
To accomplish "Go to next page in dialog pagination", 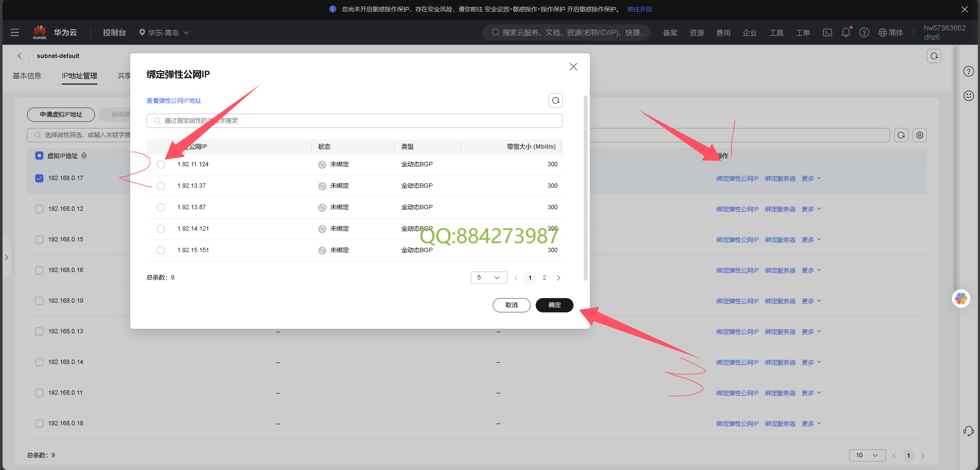I will 558,278.
